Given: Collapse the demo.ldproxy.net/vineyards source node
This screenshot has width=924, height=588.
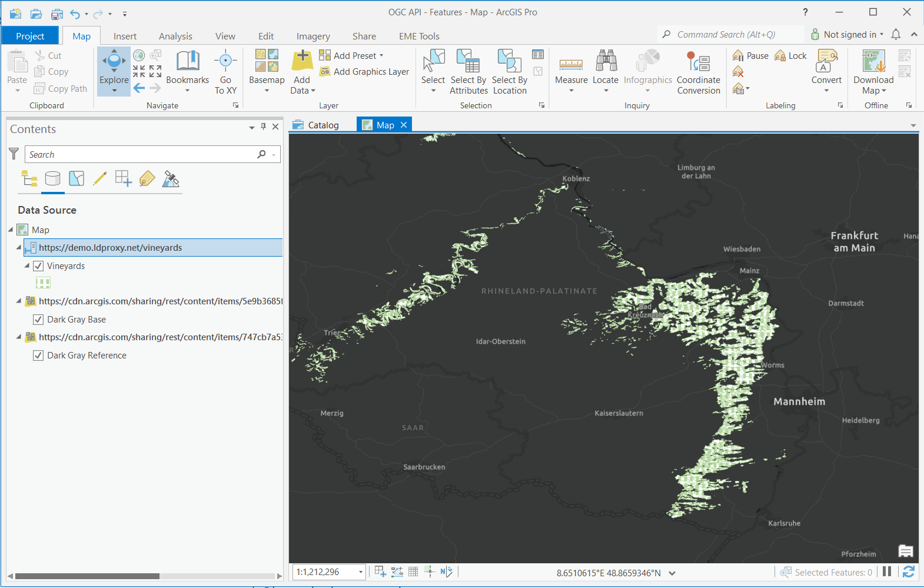Looking at the screenshot, I should point(19,248).
